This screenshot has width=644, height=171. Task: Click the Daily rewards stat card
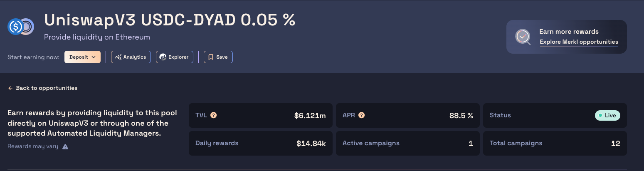coord(260,144)
